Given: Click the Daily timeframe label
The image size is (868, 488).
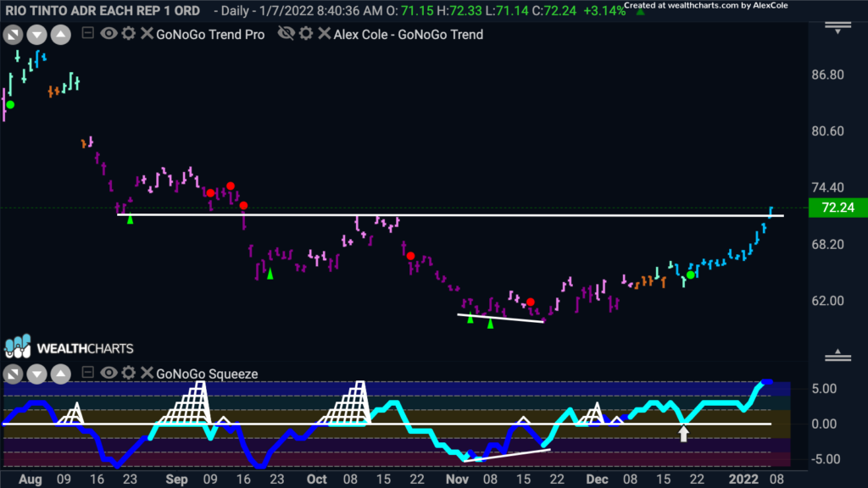Looking at the screenshot, I should (x=235, y=10).
